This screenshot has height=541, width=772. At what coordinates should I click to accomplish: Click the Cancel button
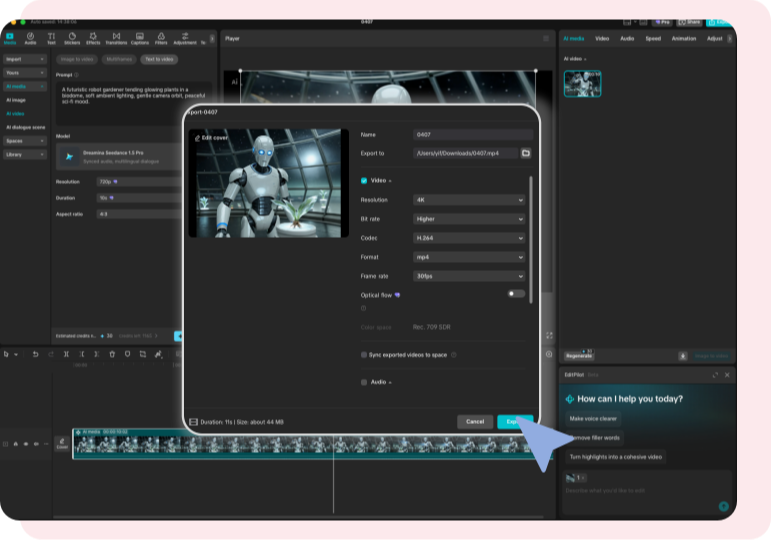click(475, 422)
